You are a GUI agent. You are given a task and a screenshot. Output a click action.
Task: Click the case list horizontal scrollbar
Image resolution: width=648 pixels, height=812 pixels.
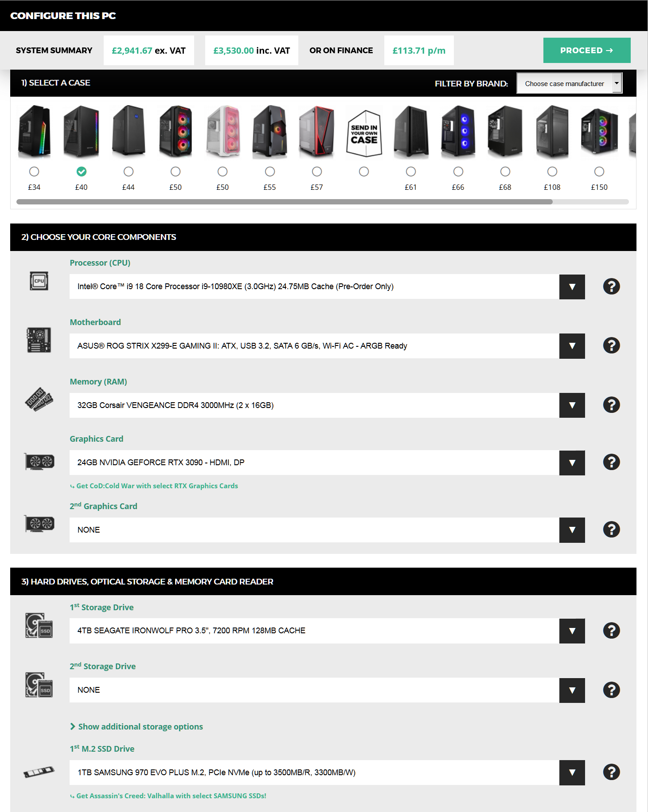point(285,202)
